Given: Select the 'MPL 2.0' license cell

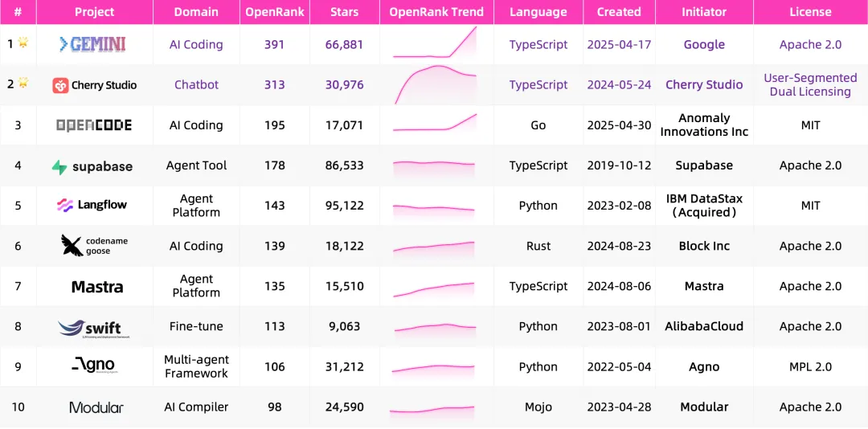Looking at the screenshot, I should tap(810, 367).
